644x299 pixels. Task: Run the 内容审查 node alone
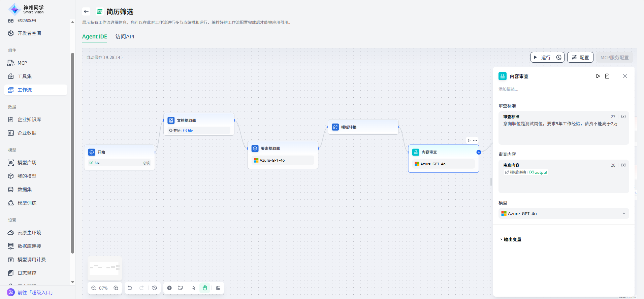pos(598,76)
